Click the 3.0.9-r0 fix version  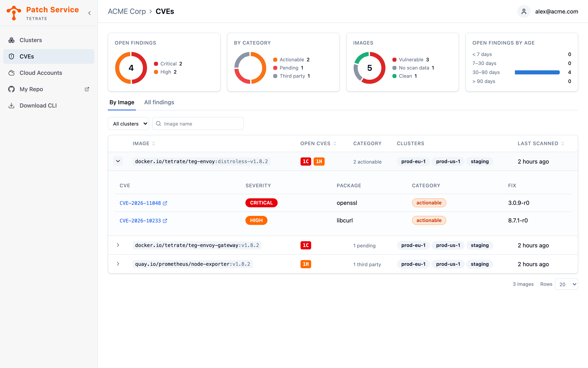(x=519, y=203)
